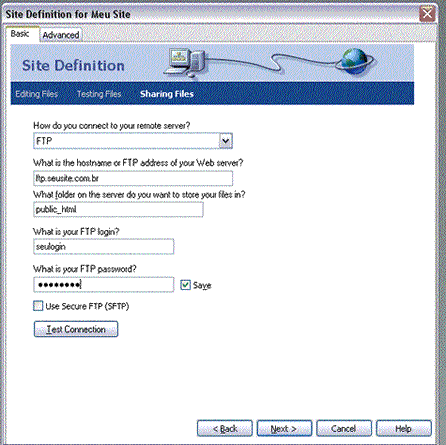This screenshot has height=445, width=446.
Task: Click the Next button
Action: pos(284,428)
